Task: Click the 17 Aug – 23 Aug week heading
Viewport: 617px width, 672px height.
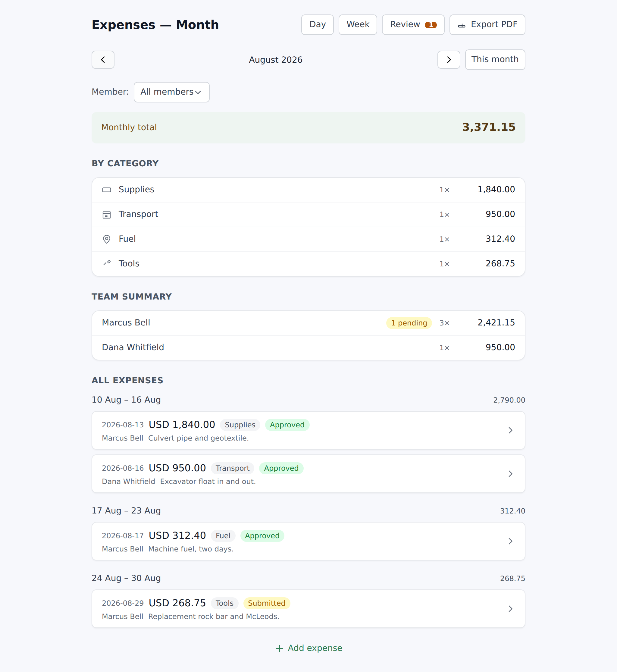Action: (x=126, y=511)
